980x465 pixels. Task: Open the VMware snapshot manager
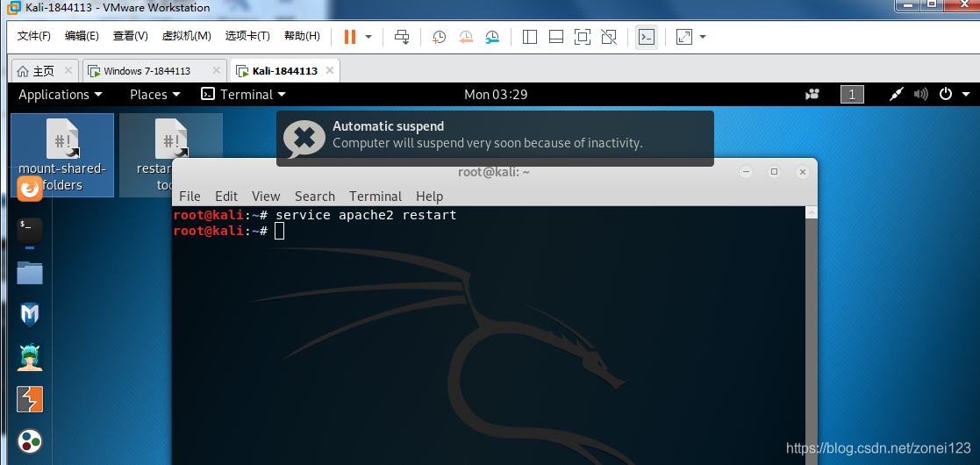(492, 37)
